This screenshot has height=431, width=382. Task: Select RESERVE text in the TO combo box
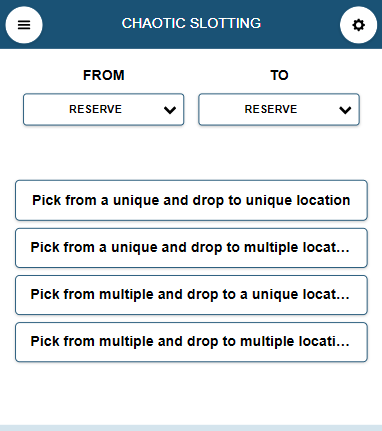click(271, 109)
